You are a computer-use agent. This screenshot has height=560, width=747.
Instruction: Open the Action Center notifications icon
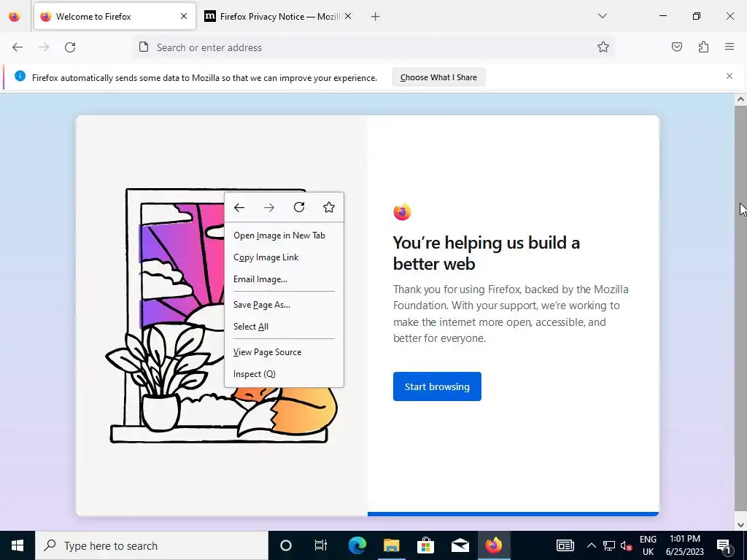point(724,545)
